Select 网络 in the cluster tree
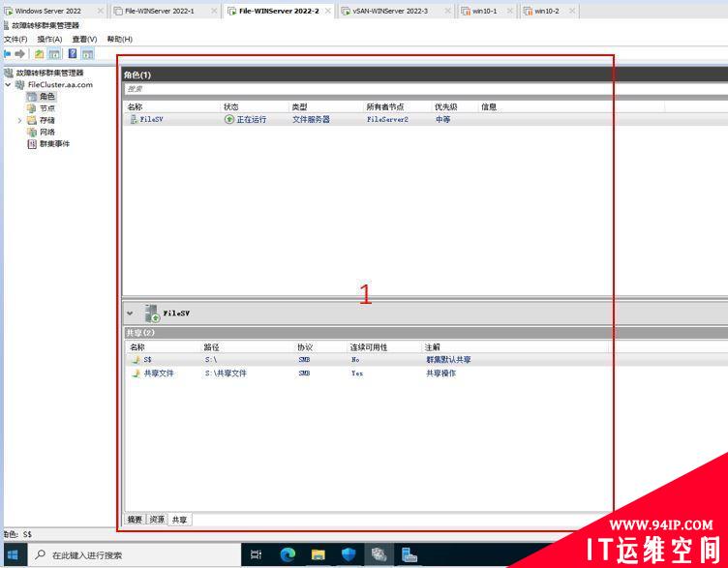The image size is (728, 568). coord(46,133)
